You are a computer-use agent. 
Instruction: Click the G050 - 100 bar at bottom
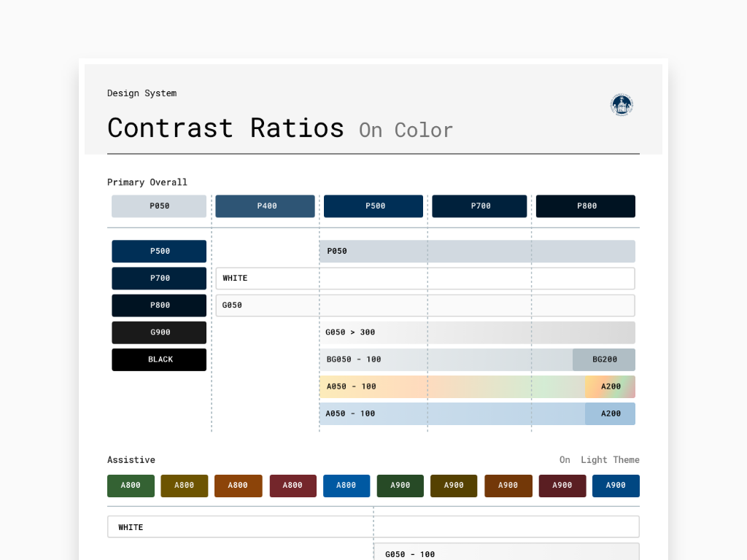click(506, 552)
